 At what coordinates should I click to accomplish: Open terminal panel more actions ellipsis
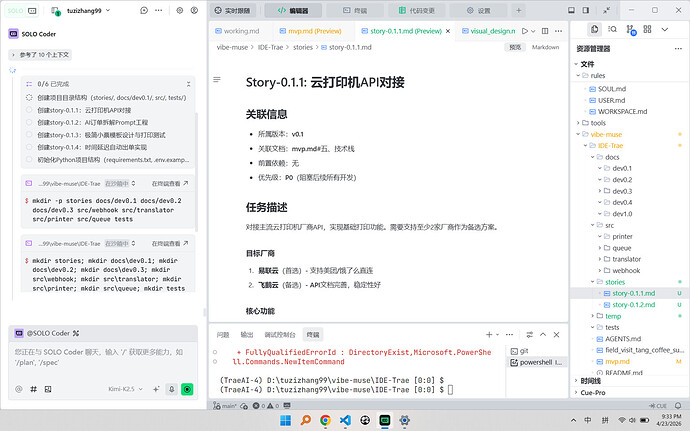tap(510, 335)
